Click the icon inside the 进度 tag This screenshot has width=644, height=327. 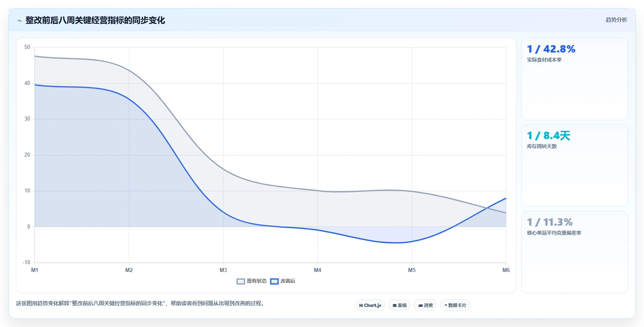click(420, 305)
